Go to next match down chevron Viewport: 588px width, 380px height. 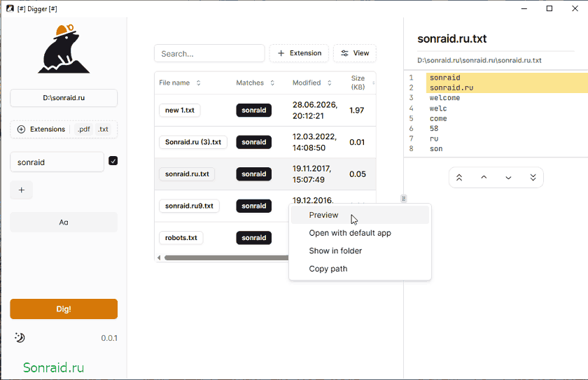coord(508,178)
